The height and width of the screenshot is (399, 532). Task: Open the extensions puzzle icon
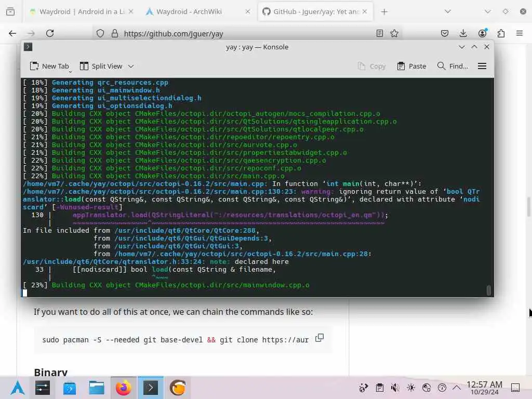point(501,33)
